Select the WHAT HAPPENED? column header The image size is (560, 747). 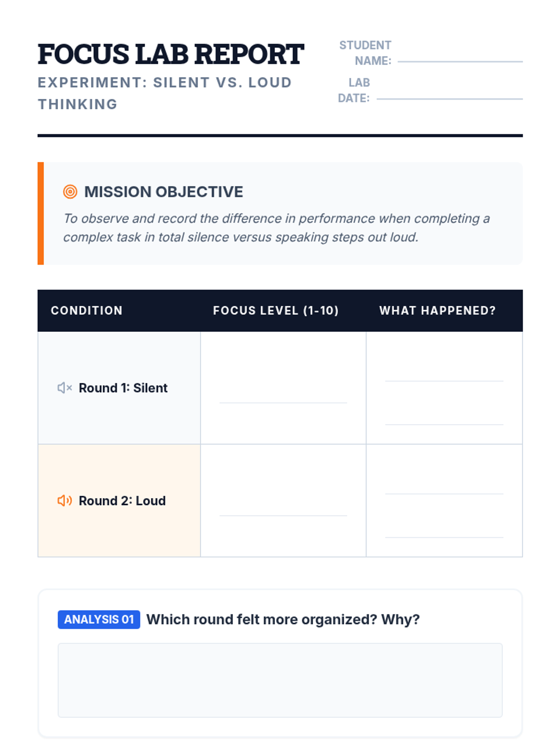click(437, 310)
